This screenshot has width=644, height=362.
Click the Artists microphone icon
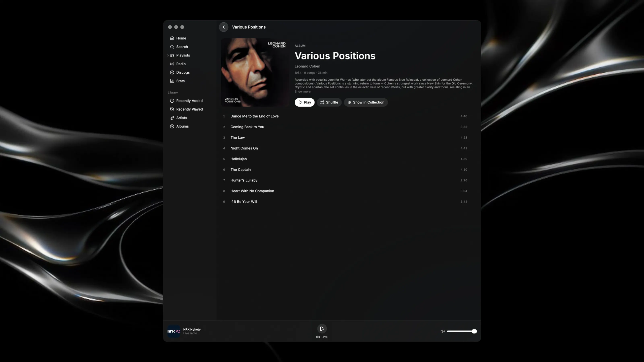click(172, 118)
